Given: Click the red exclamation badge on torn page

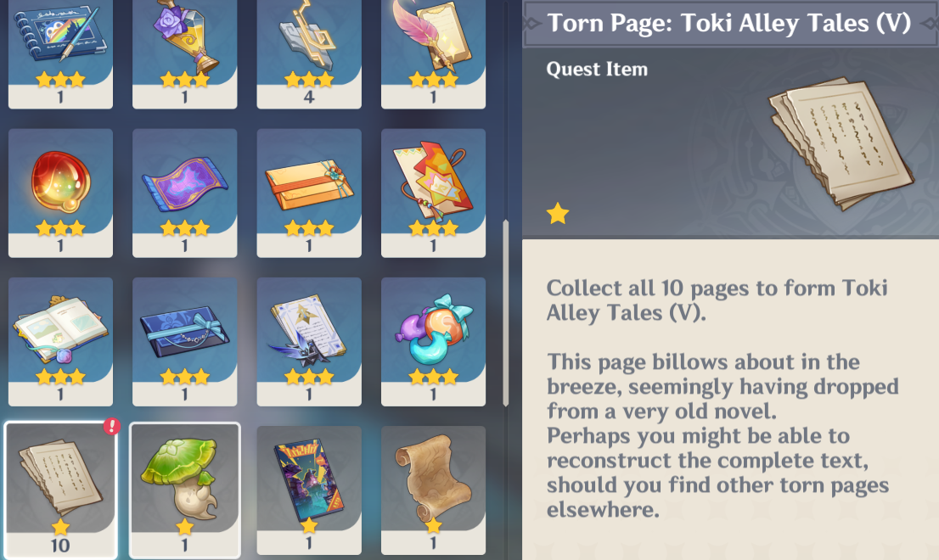Looking at the screenshot, I should 112,426.
